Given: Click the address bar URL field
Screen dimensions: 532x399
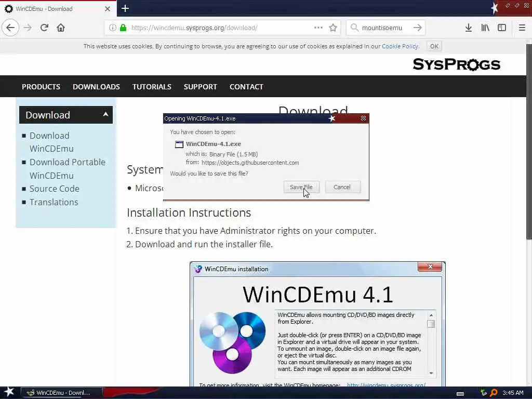Looking at the screenshot, I should click(222, 28).
